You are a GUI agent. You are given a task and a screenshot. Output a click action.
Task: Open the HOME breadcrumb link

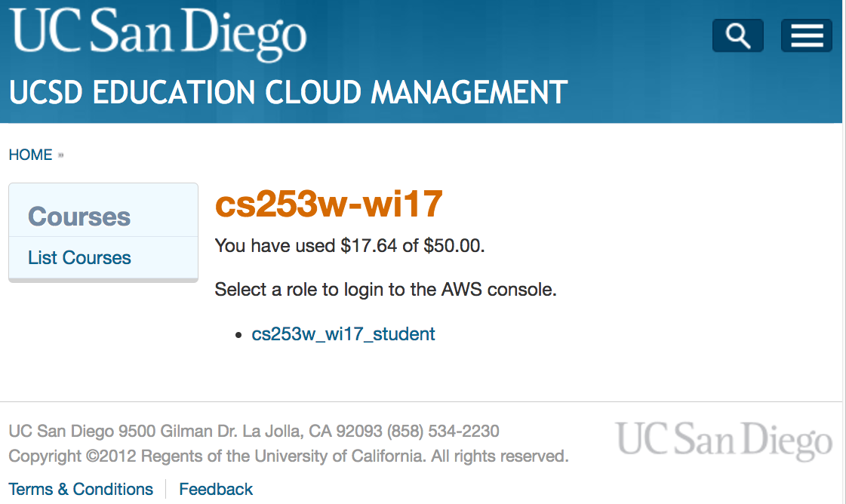click(30, 154)
